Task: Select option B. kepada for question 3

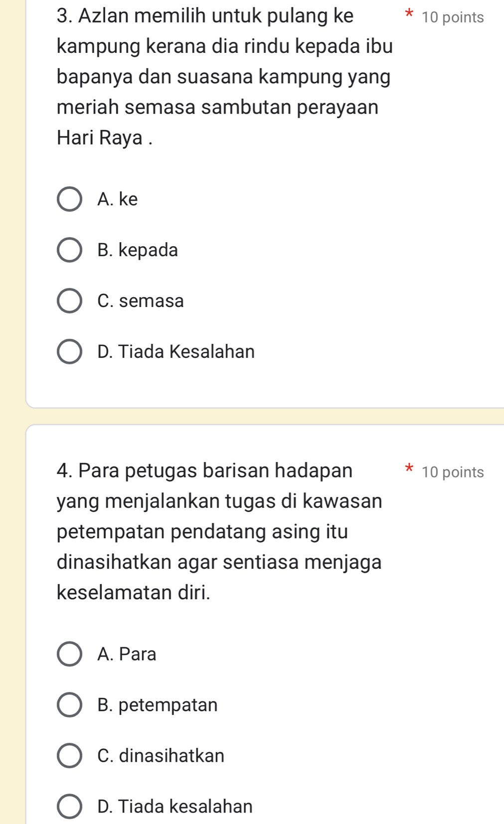Action: coord(70,250)
